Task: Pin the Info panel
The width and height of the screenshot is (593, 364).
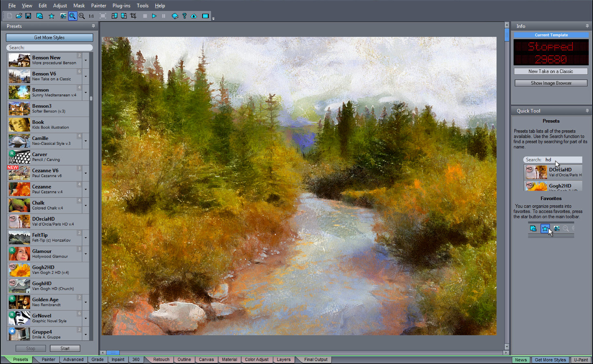Action: coord(587,26)
